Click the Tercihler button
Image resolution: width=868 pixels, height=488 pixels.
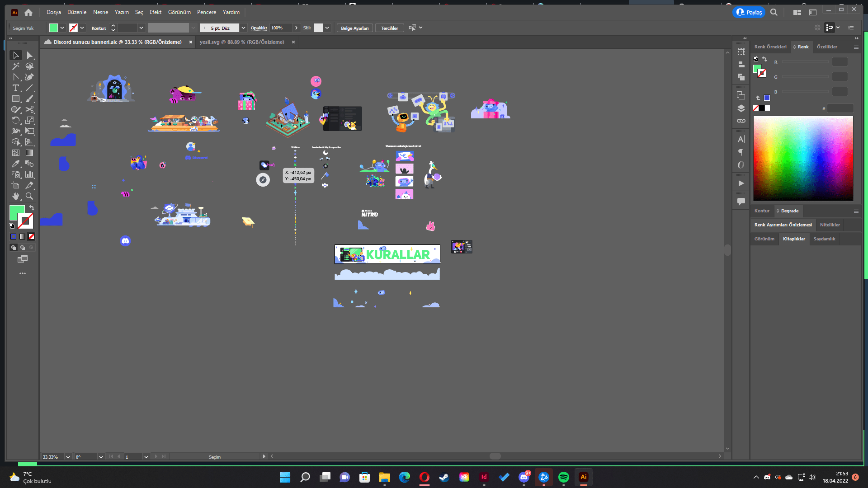390,28
